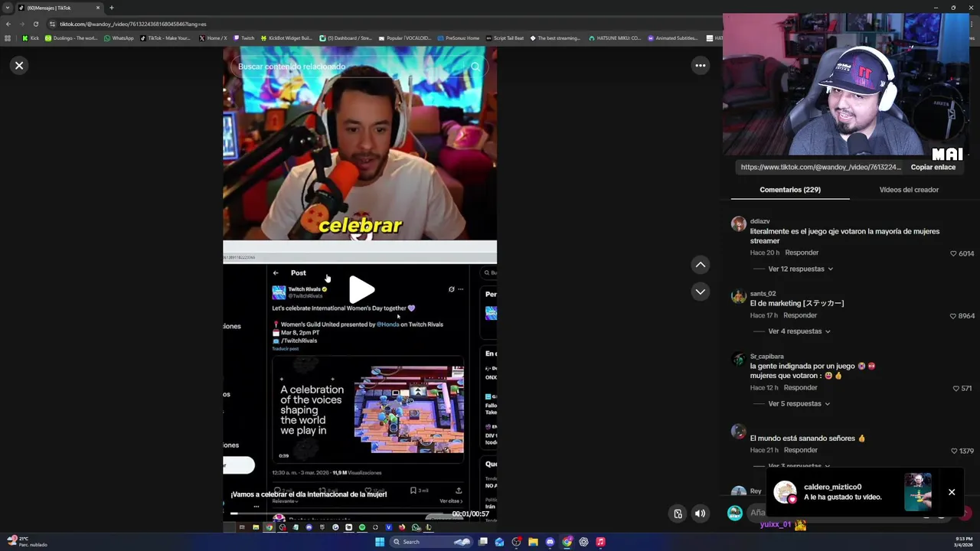
Task: Open the Kick bookmark
Action: pyautogui.click(x=31, y=38)
